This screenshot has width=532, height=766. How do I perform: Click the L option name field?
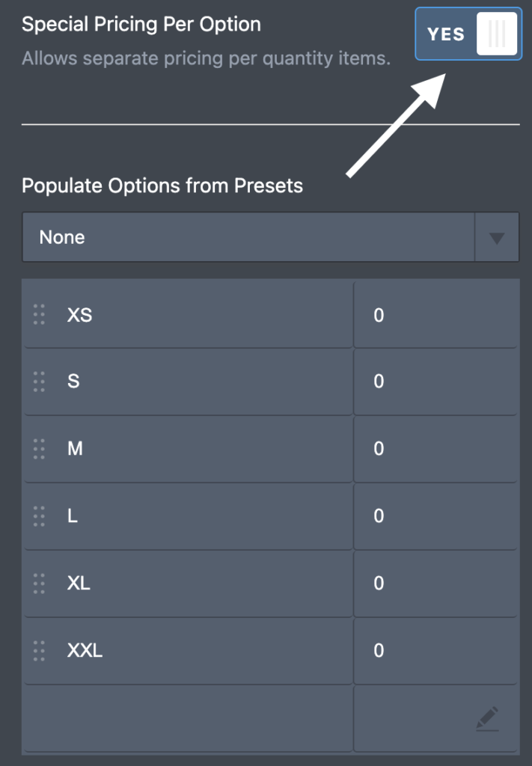click(189, 516)
